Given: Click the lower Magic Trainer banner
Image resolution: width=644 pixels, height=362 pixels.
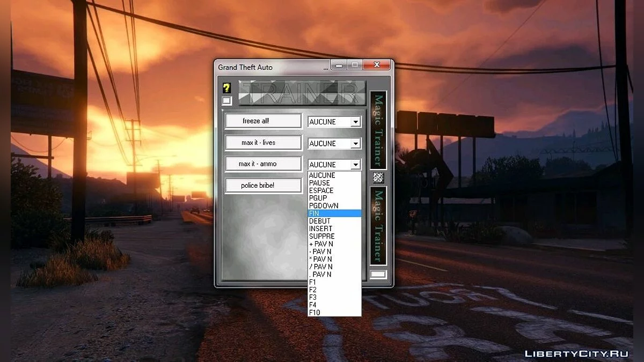Looking at the screenshot, I should pos(378,225).
